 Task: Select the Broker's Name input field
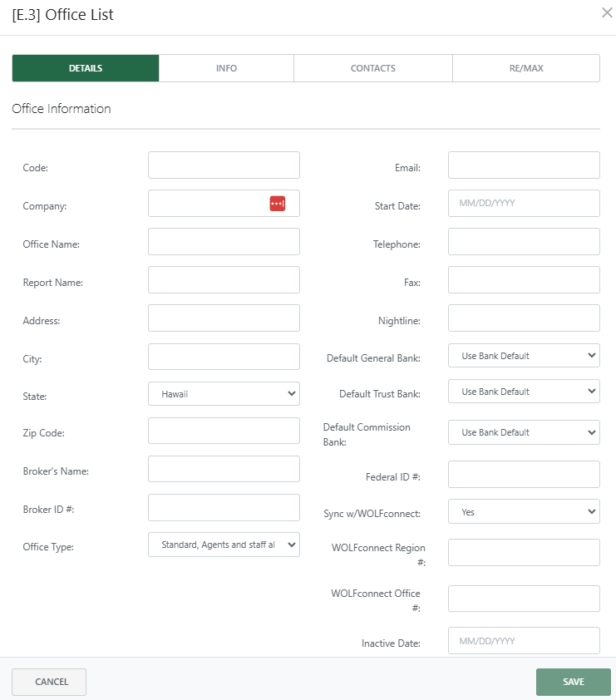pos(223,468)
